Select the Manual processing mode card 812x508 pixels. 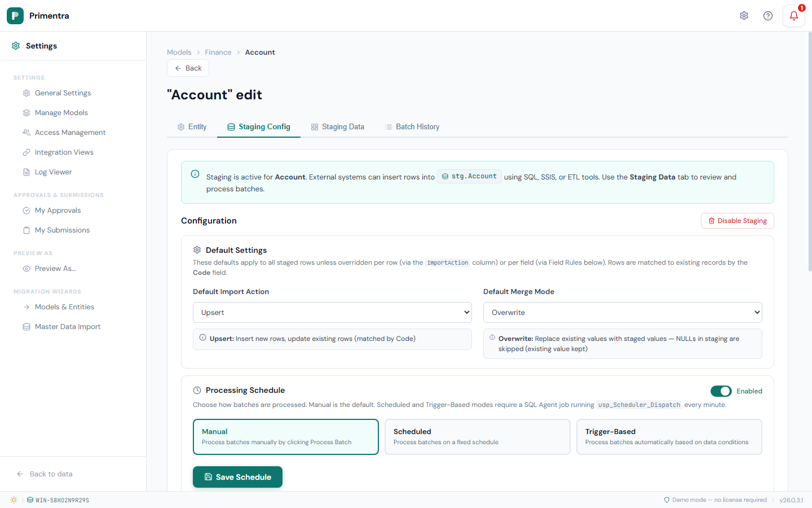point(285,436)
